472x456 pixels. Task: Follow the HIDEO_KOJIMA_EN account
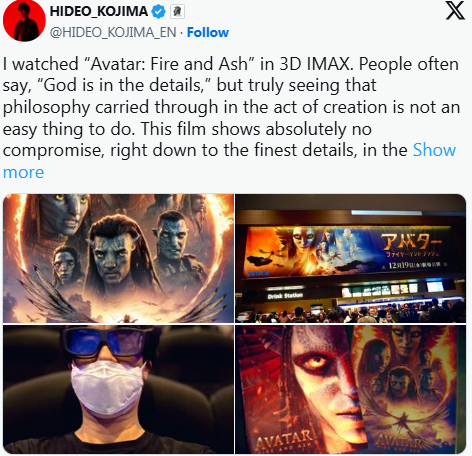[x=208, y=32]
